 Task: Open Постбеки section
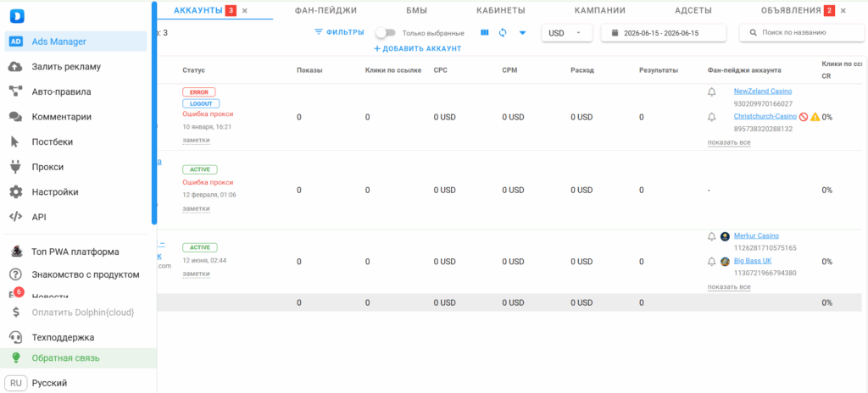(52, 141)
